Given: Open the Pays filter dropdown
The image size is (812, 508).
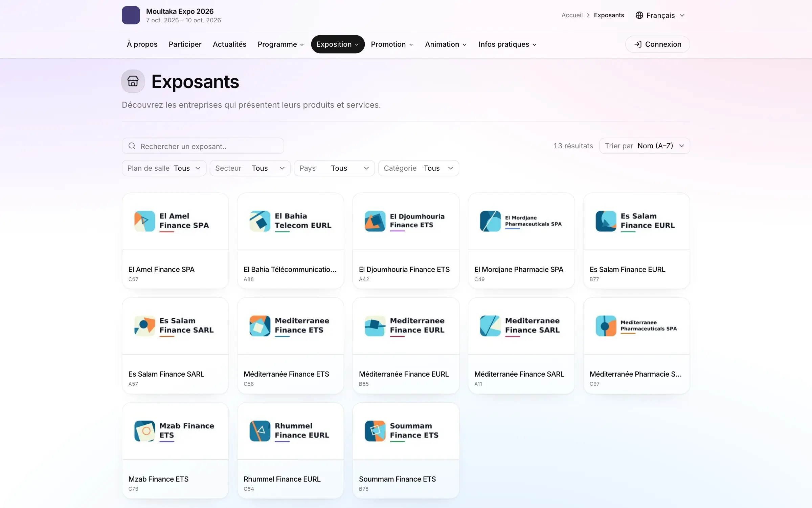Looking at the screenshot, I should click(x=334, y=168).
